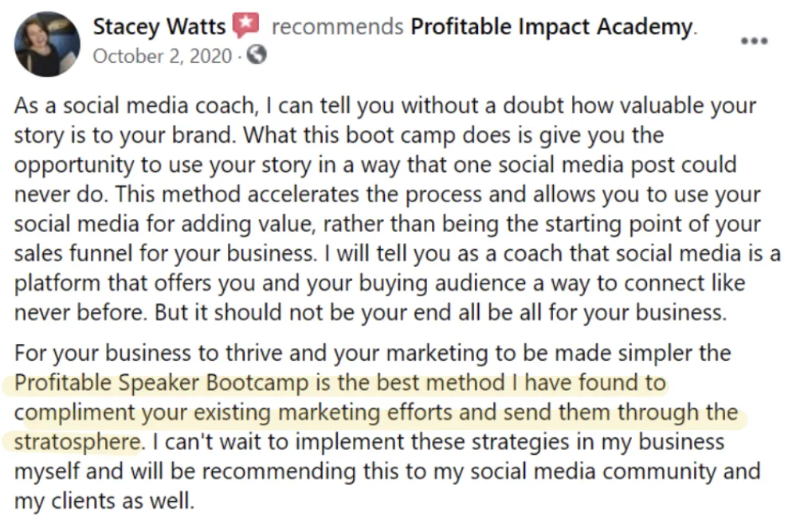Click the closing text "my clients as well."
This screenshot has width=800, height=532.
[104, 501]
